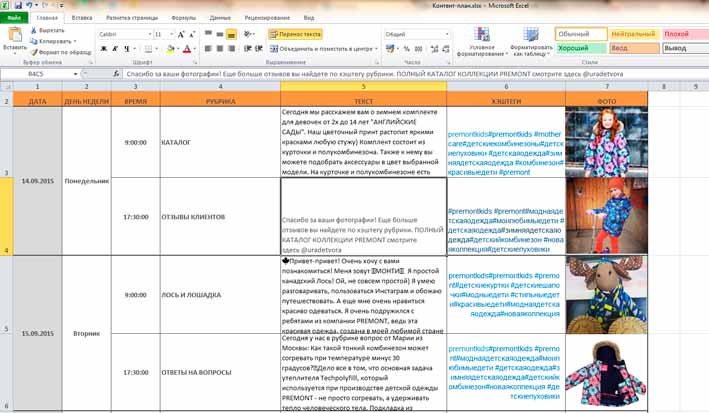Increase cell indent
This screenshot has height=413, width=709.
[259, 48]
